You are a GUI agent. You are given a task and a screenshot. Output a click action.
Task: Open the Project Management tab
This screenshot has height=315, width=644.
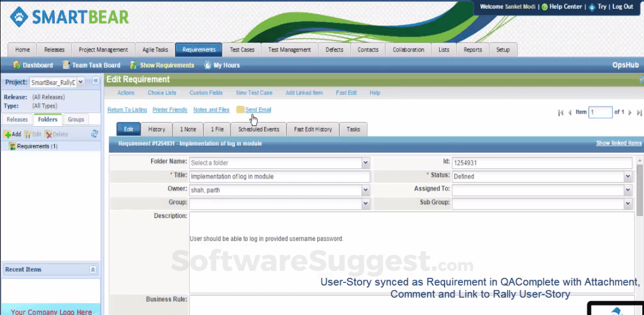pos(103,50)
